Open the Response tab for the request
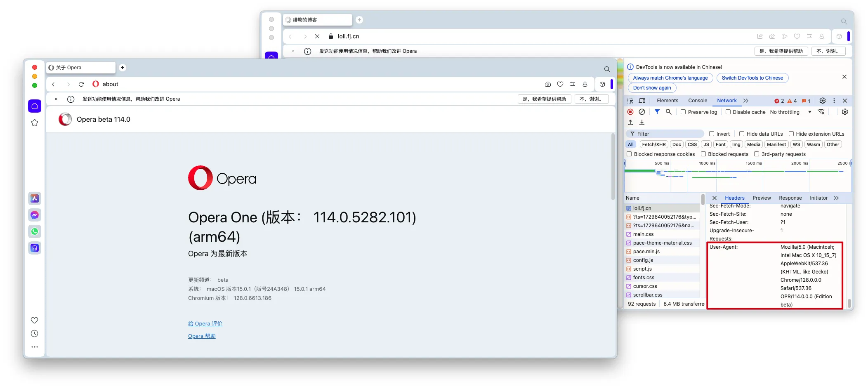868x389 pixels. (x=790, y=198)
